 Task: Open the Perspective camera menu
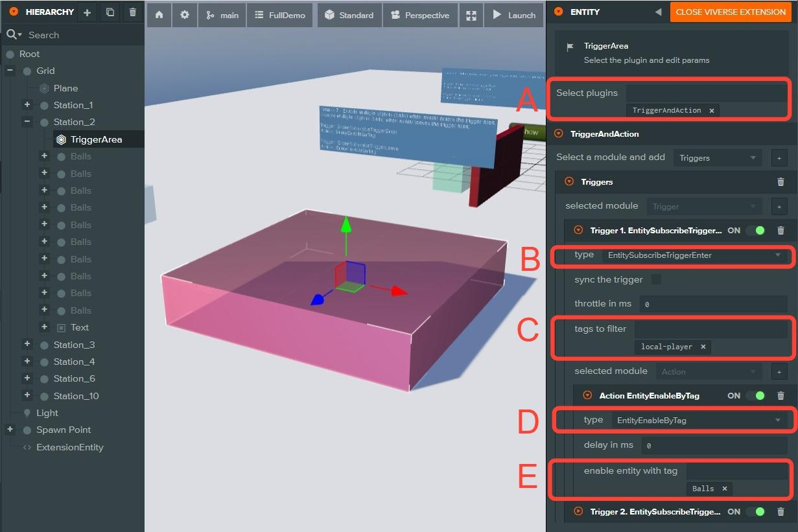tap(421, 15)
